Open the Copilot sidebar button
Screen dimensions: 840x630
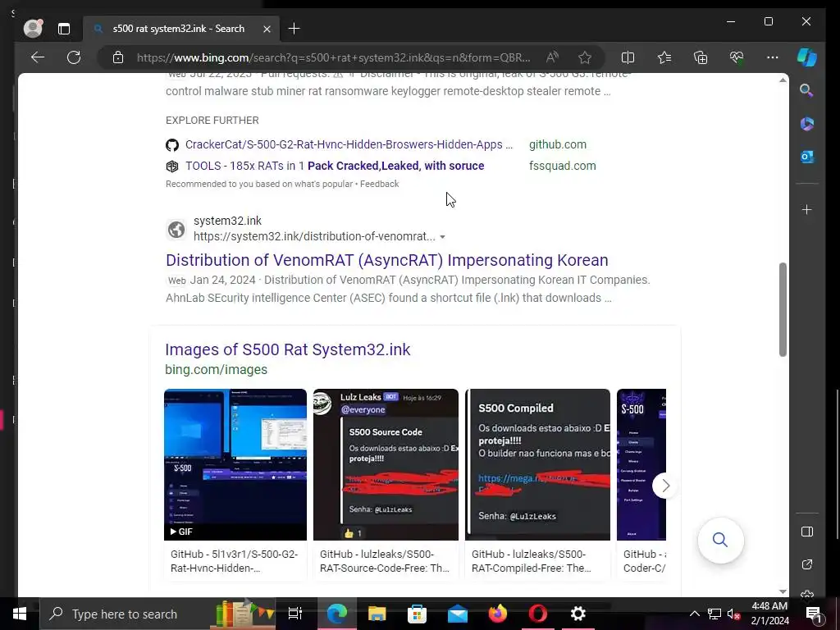point(807,57)
